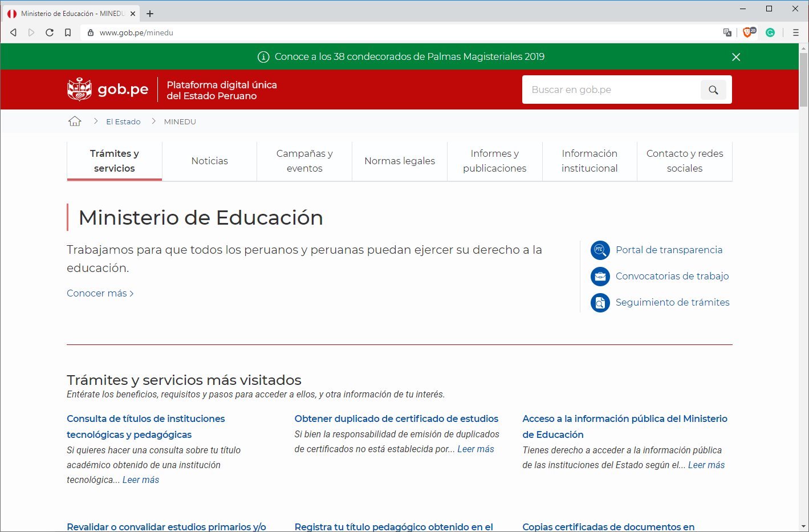This screenshot has width=809, height=532.
Task: Dismiss the green Palmas Magisteriales banner
Action: [x=736, y=57]
